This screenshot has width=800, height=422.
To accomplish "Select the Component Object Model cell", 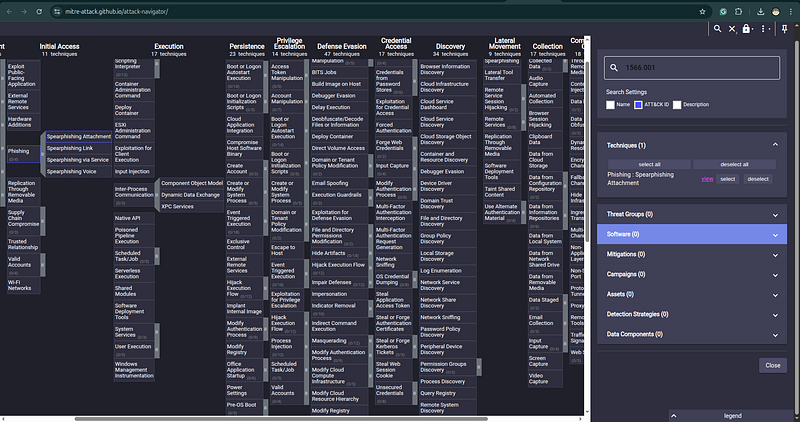I will click(x=191, y=183).
